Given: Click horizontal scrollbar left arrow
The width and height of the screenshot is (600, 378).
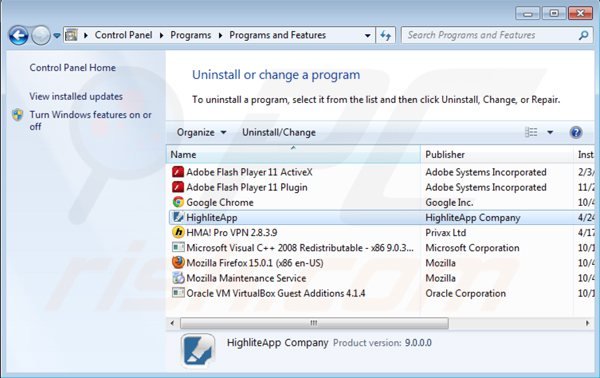Looking at the screenshot, I should 172,323.
